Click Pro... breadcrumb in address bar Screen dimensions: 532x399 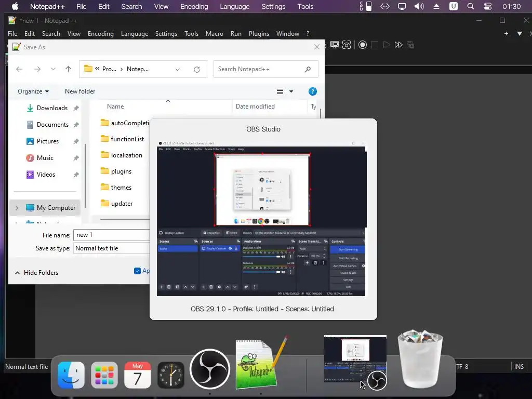109,69
